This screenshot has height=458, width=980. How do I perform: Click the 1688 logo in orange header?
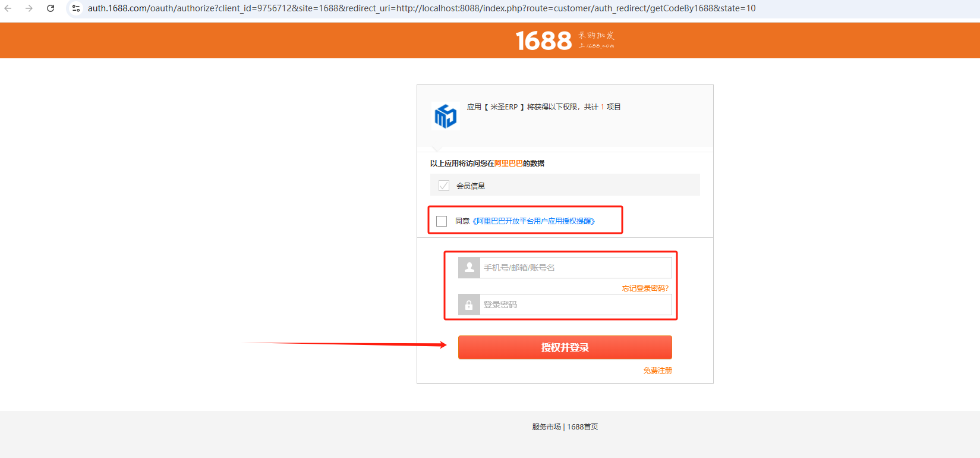[x=565, y=40]
